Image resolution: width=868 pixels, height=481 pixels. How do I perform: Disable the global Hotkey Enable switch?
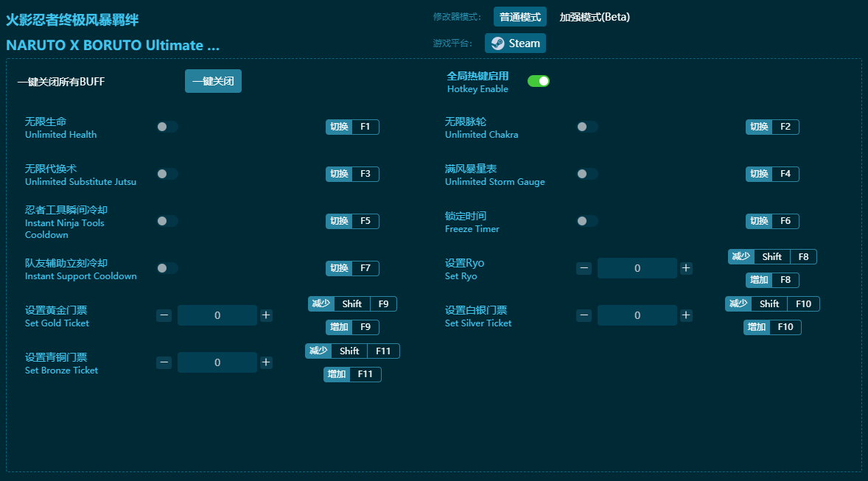539,81
